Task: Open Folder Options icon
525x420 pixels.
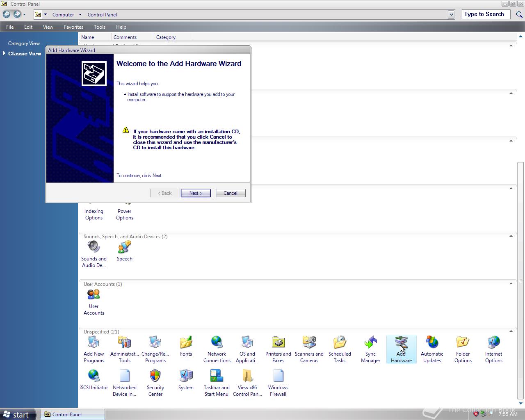Action: (463, 349)
